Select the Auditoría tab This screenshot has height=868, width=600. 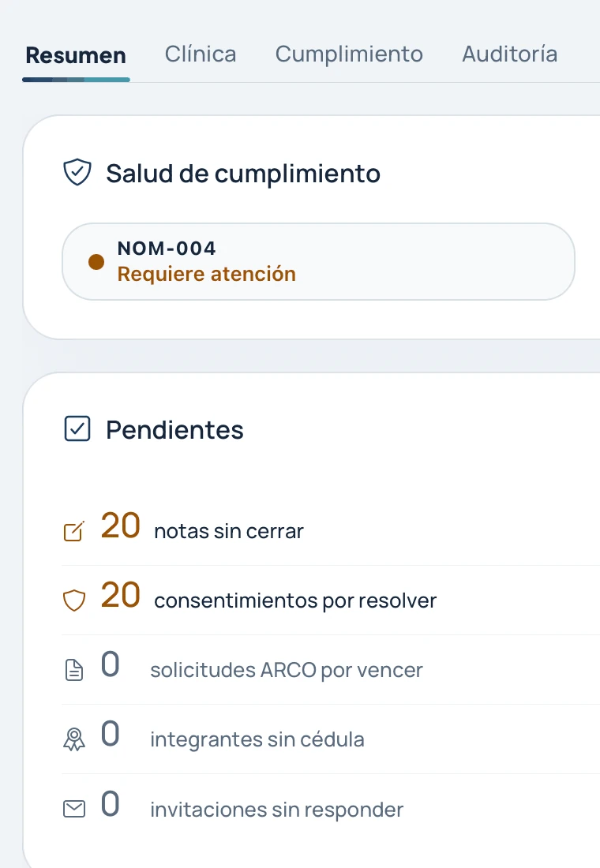(x=510, y=54)
